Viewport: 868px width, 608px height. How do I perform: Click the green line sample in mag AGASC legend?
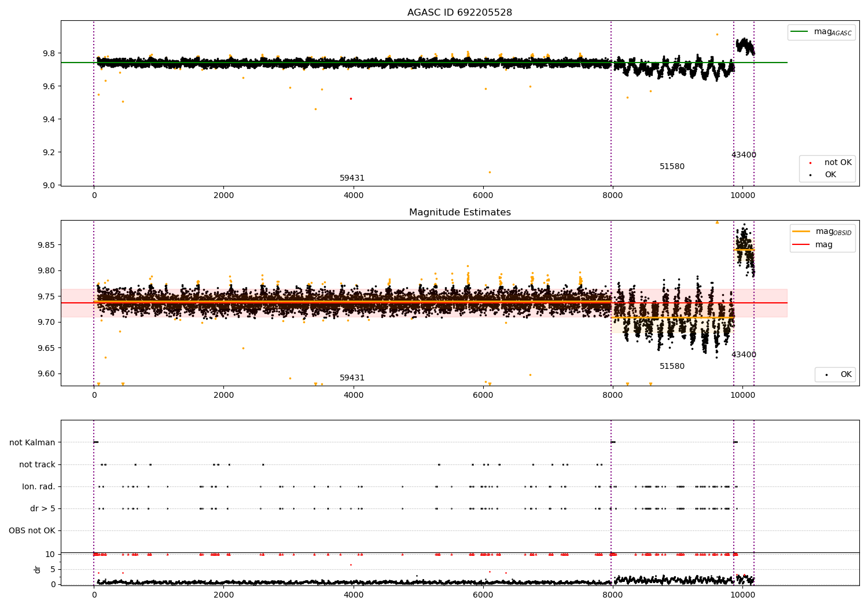point(799,31)
